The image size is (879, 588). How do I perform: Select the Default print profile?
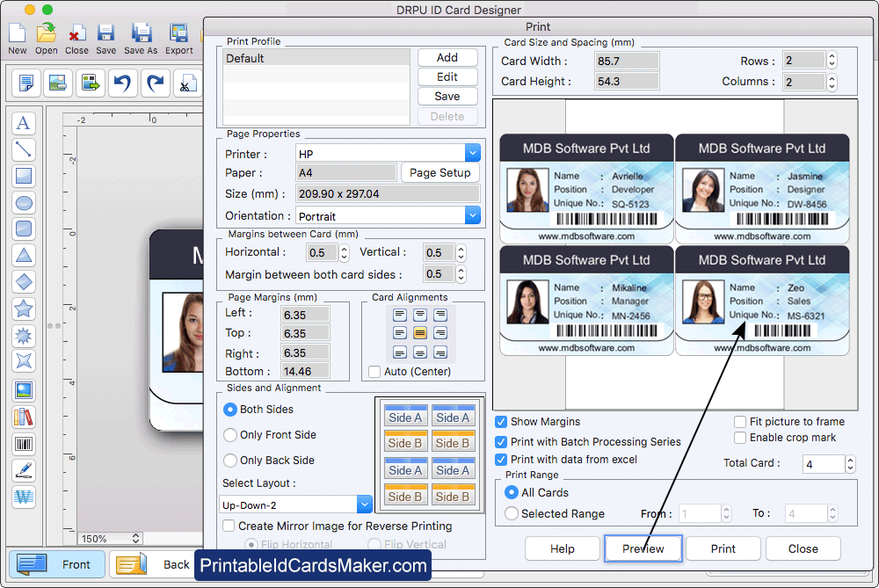[x=316, y=58]
